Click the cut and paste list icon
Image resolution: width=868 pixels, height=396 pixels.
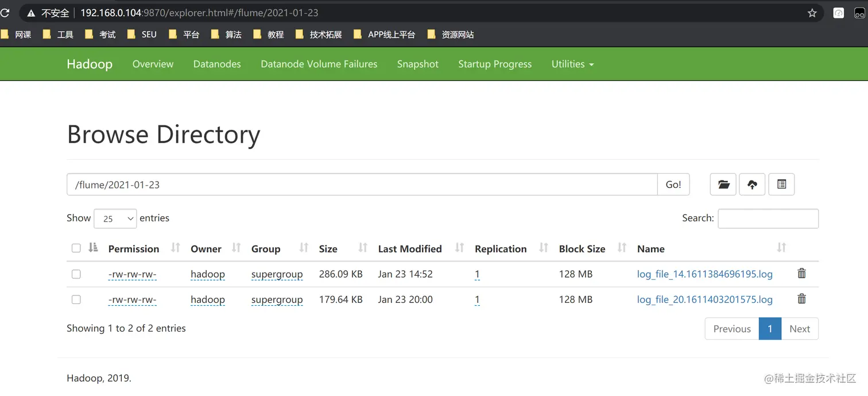click(781, 184)
